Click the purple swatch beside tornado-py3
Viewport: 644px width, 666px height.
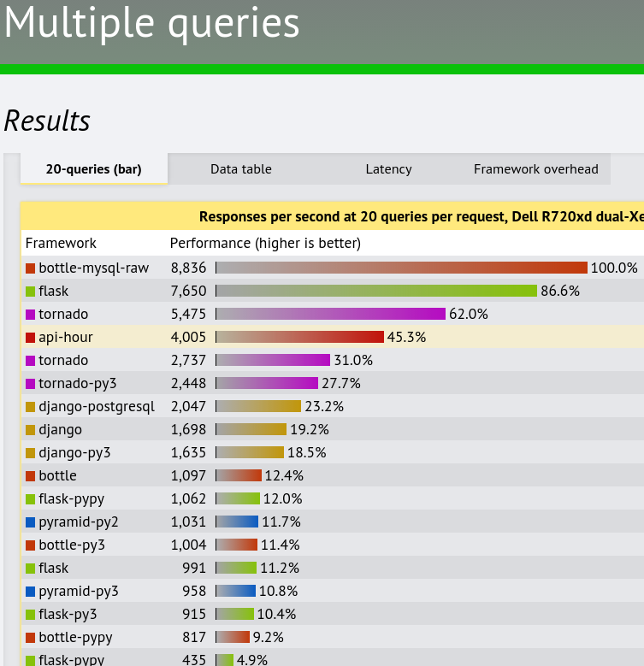point(31,384)
